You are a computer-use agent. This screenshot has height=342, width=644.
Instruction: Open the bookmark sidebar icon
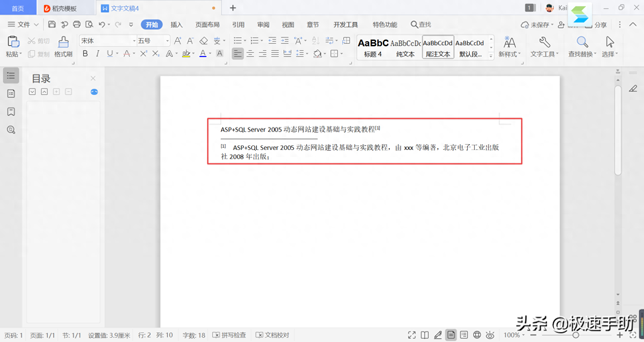point(11,112)
